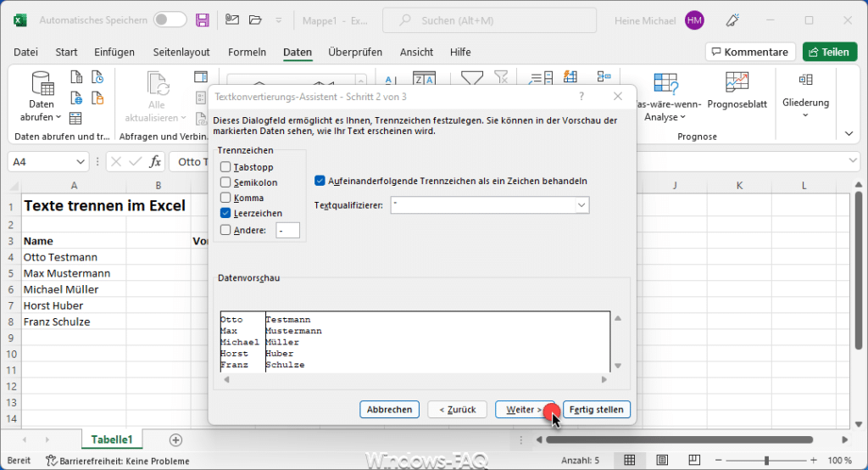Image resolution: width=868 pixels, height=470 pixels.
Task: Select the Tabelle1 sheet tab
Action: coord(112,439)
